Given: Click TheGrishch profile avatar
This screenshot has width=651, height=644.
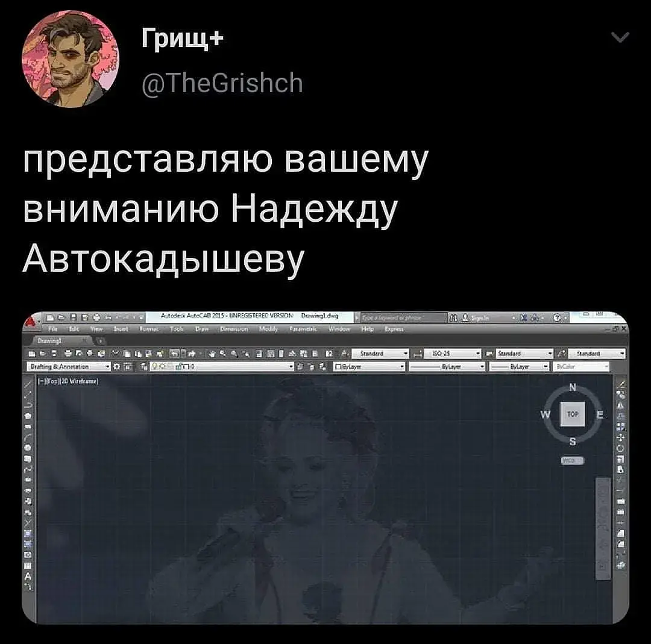Looking at the screenshot, I should [70, 59].
